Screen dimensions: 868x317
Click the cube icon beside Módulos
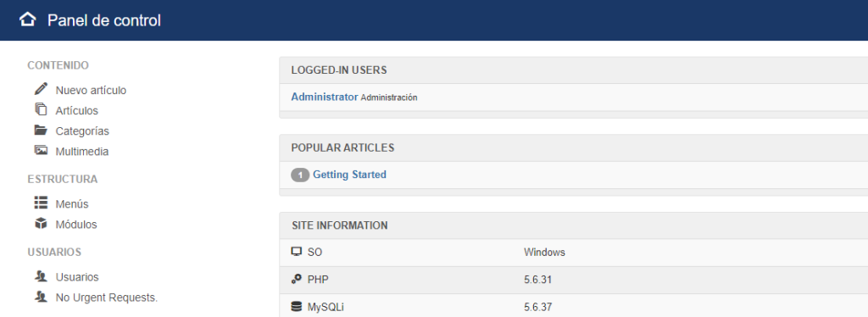[x=41, y=224]
